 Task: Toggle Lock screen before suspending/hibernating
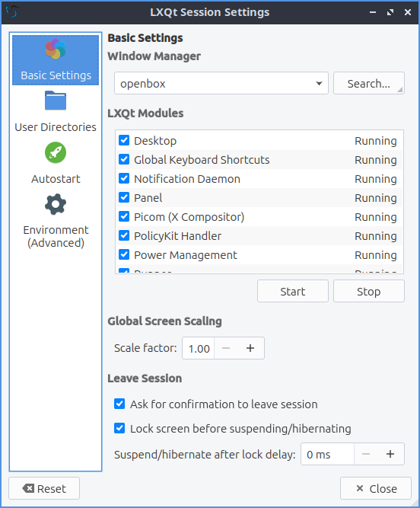click(x=119, y=428)
